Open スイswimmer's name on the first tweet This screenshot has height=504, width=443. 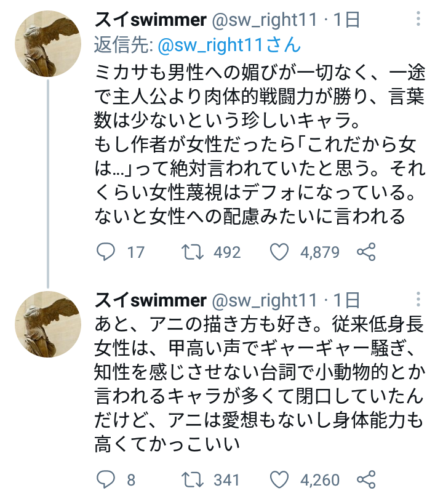click(150, 20)
